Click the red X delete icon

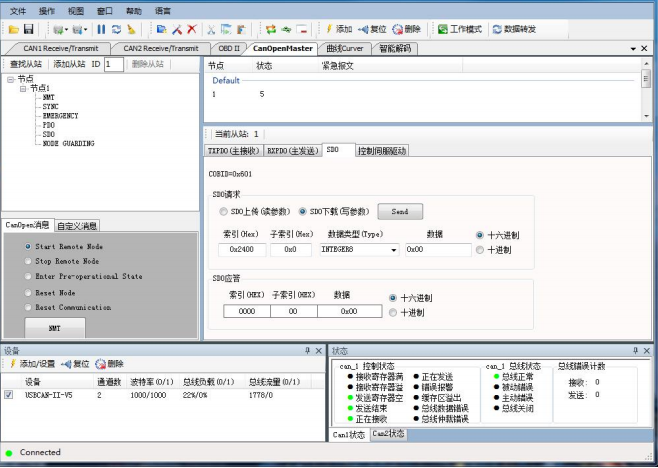[x=192, y=29]
